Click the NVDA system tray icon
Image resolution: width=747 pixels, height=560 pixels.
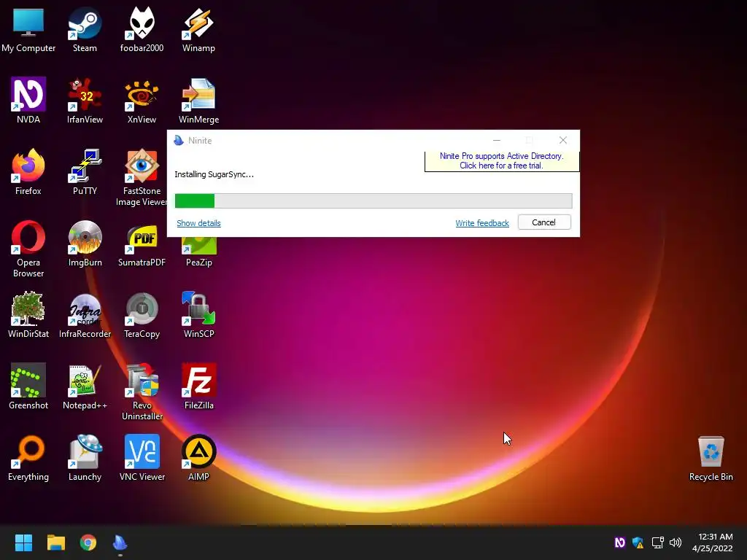[x=619, y=542]
